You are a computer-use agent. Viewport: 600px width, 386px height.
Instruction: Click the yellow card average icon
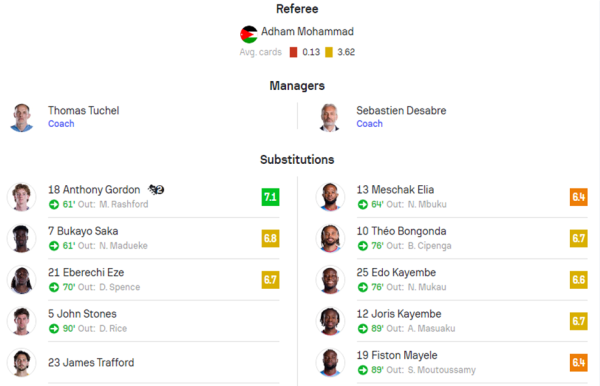point(329,52)
